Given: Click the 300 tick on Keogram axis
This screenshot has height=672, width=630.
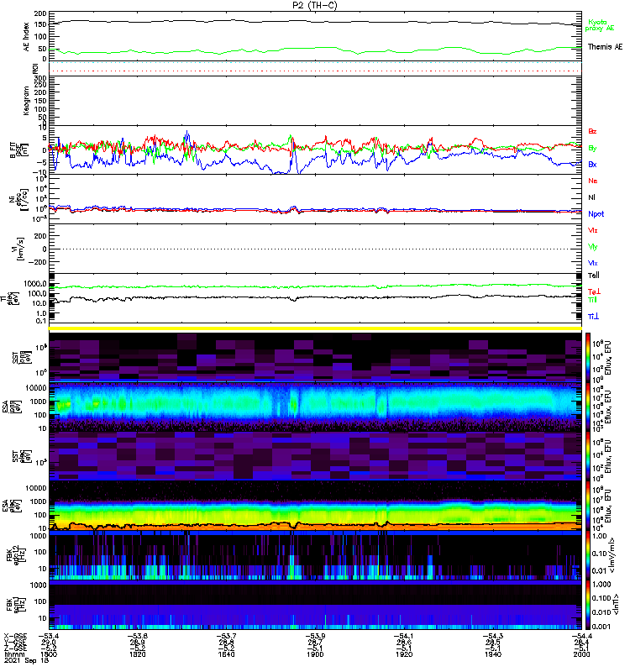Looking at the screenshot, I should point(40,78).
